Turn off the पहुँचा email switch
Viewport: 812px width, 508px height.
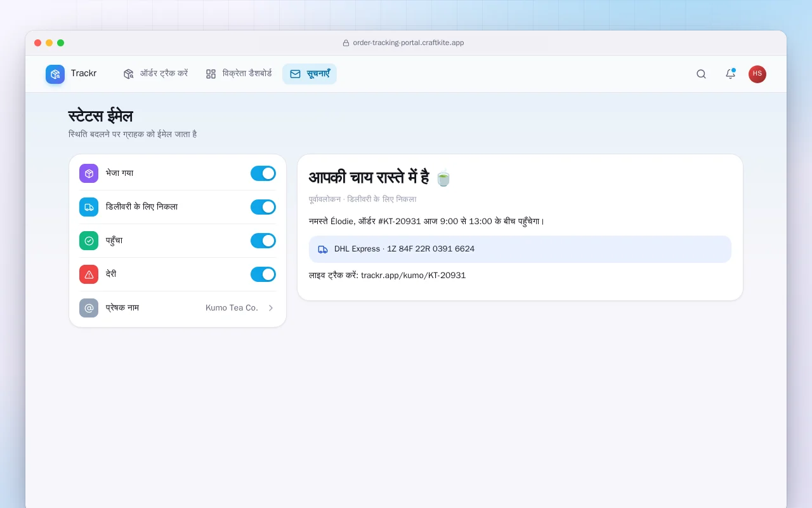tap(263, 241)
